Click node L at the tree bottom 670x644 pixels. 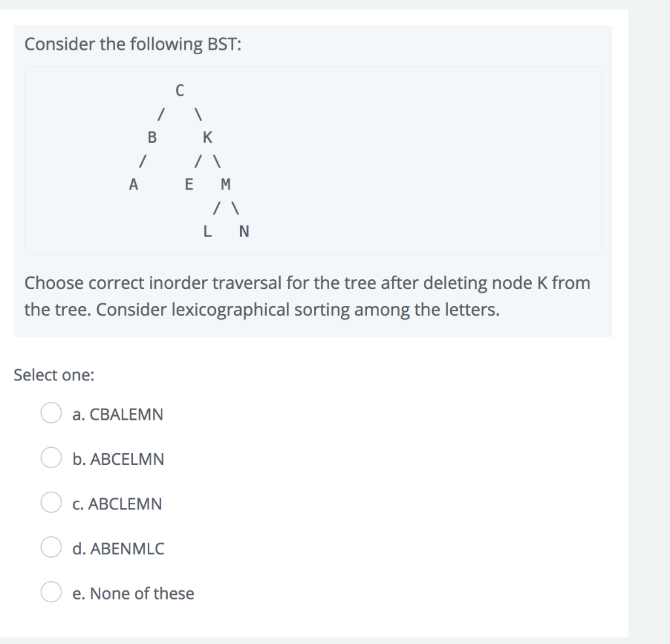207,231
